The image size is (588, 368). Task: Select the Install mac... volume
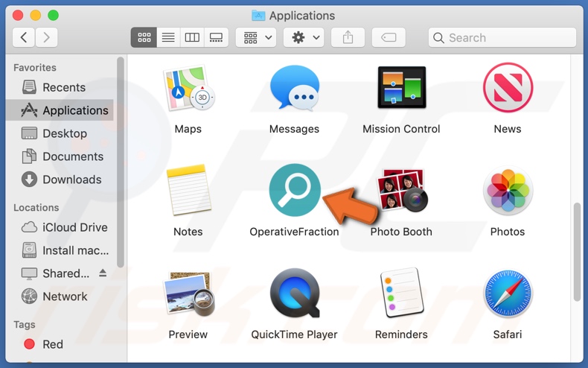coord(60,250)
